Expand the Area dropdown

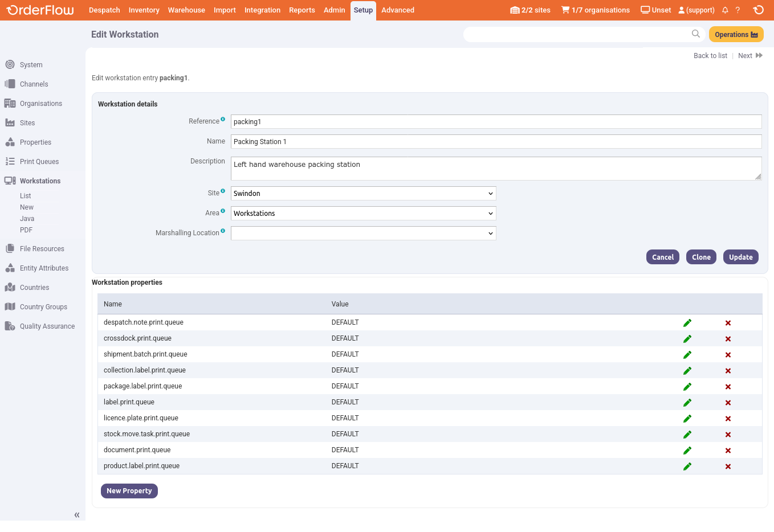point(363,214)
